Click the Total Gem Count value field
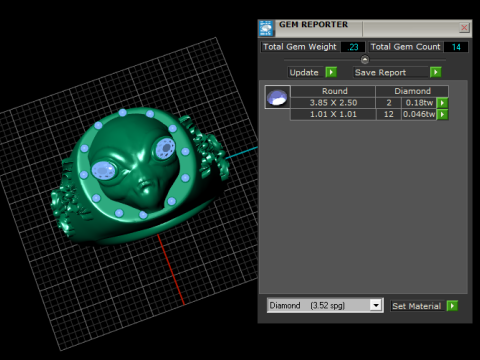 point(456,47)
